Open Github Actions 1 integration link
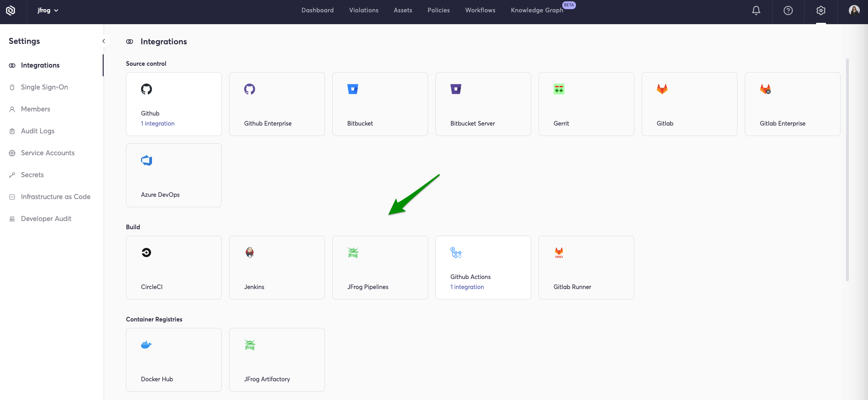 click(467, 287)
